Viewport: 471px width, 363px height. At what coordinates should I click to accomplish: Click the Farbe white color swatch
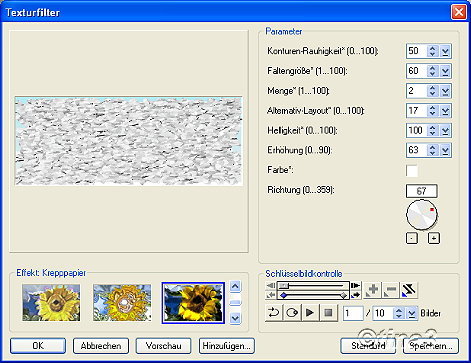coord(412,171)
